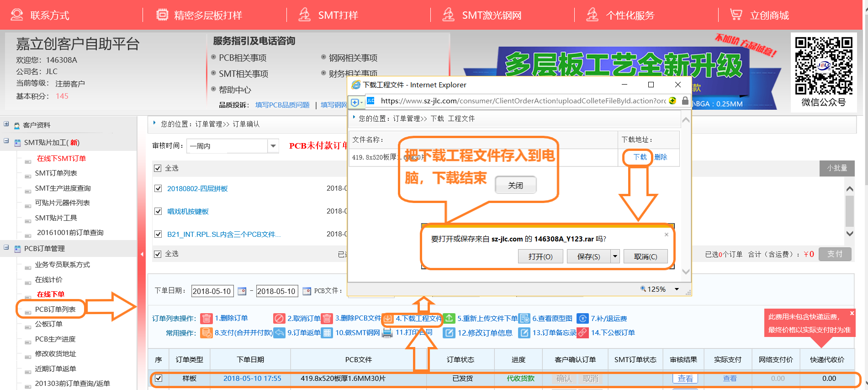Click the 订单返单 reply arrow icon
The width and height of the screenshot is (868, 390).
click(x=279, y=332)
